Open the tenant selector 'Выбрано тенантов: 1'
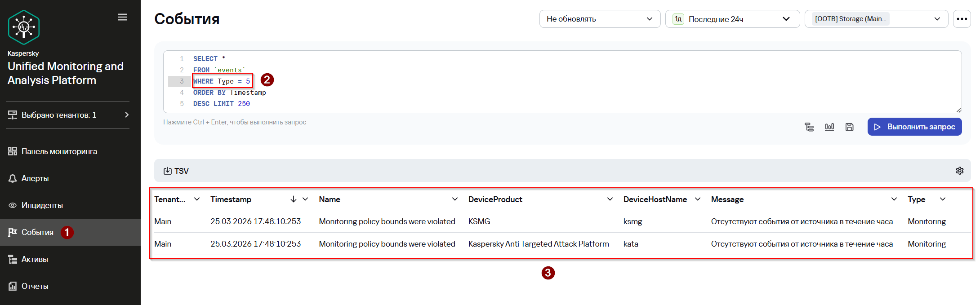 click(x=68, y=115)
